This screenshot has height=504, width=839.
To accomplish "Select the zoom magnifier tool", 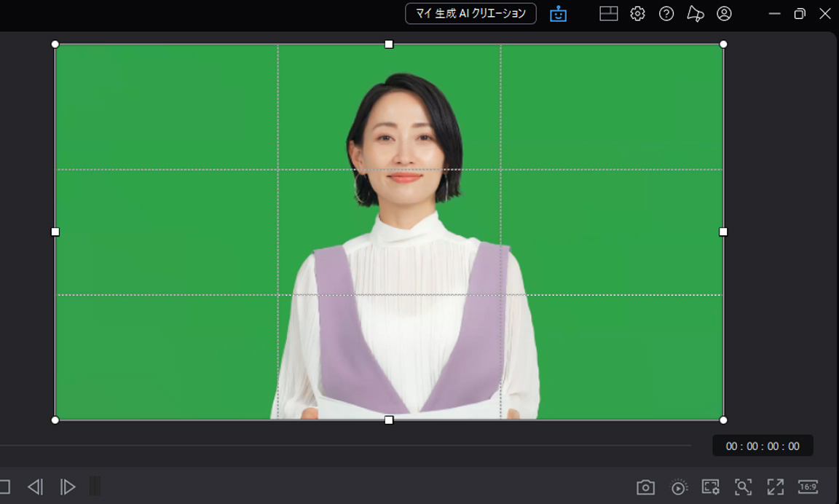I will coord(743,487).
